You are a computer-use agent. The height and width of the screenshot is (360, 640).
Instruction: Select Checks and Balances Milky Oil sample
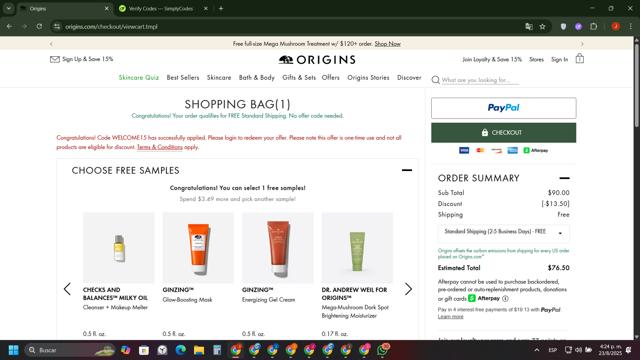click(119, 247)
